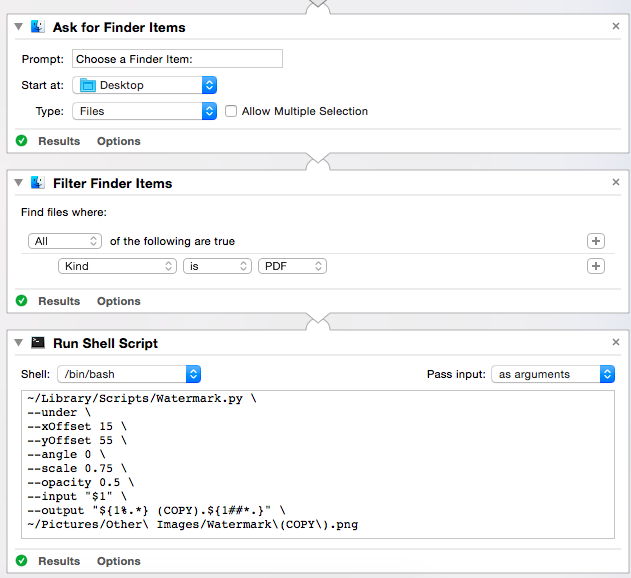The image size is (631, 578).
Task: Add a filter condition with the top plus button
Action: coord(596,241)
